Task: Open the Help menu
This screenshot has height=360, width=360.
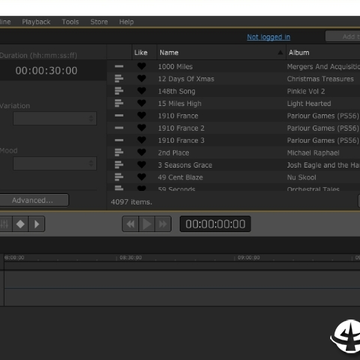Action: 126,22
